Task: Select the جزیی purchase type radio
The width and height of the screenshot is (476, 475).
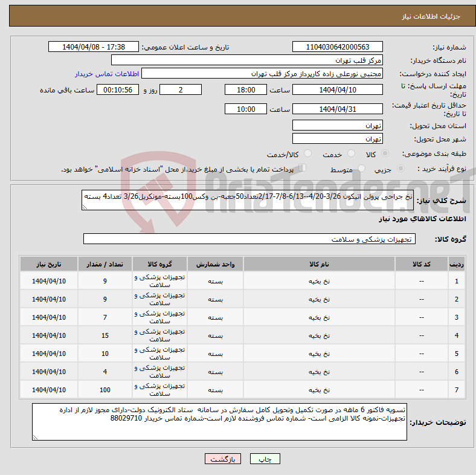Action: [x=400, y=168]
